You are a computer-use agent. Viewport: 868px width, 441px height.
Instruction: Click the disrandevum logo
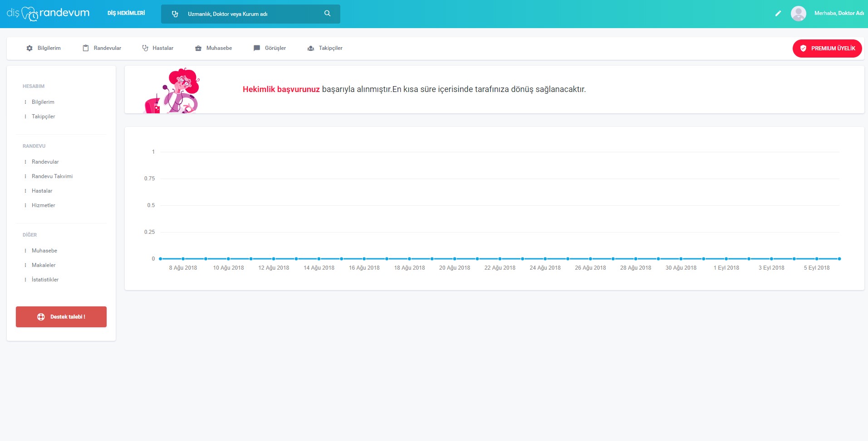[48, 14]
